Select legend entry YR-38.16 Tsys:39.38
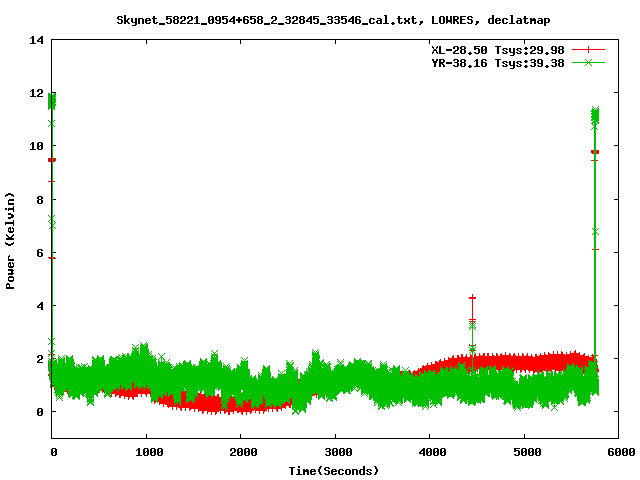The image size is (640, 480). 498,63
